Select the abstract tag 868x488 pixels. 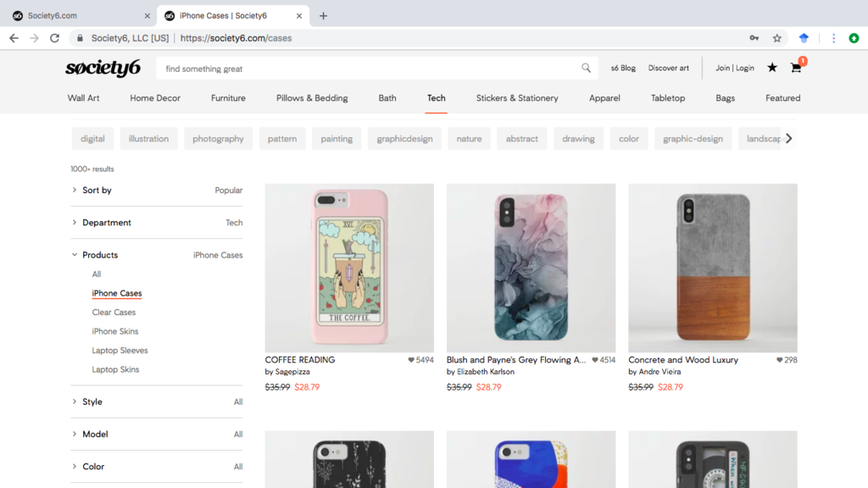(x=521, y=139)
